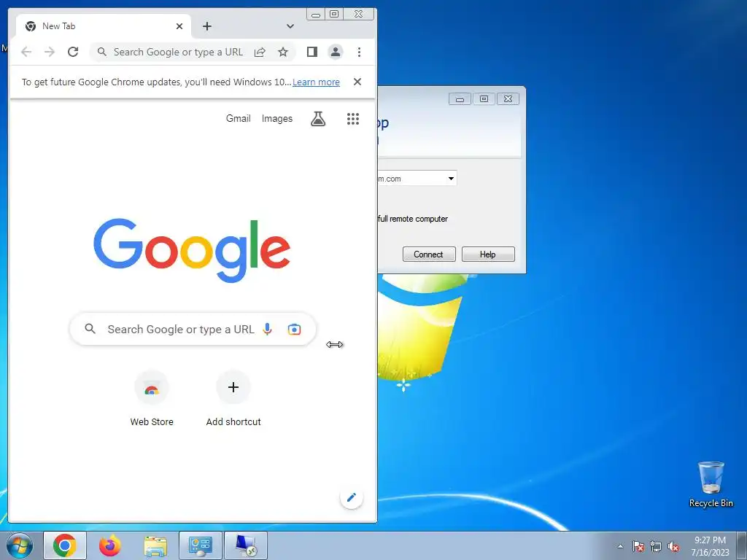Open Windows Explorer from the taskbar
Image resolution: width=747 pixels, height=560 pixels.
155,545
